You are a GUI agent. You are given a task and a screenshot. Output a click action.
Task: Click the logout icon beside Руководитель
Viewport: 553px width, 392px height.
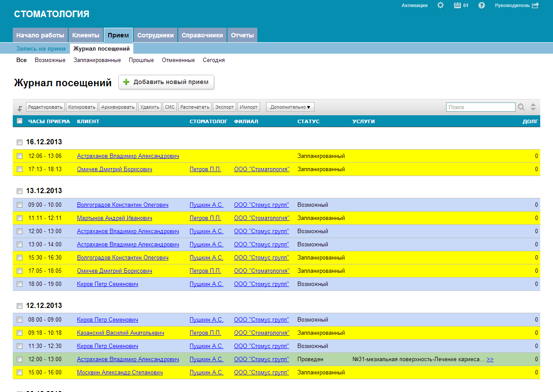point(535,6)
